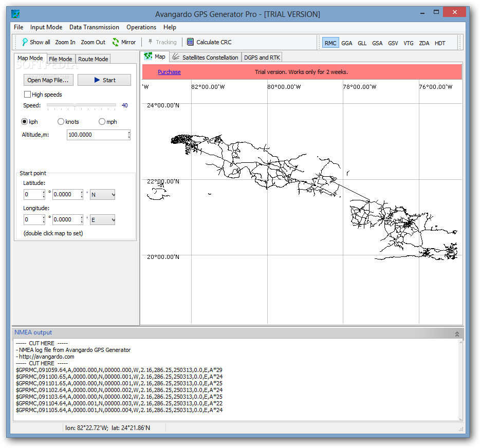Click the longitude degrees stepper
The width and height of the screenshot is (480, 448).
point(44,219)
